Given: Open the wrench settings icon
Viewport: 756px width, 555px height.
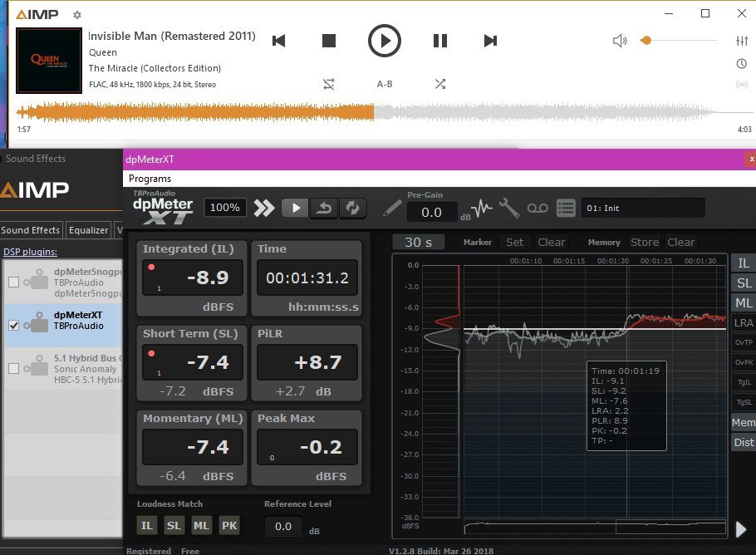Looking at the screenshot, I should [509, 209].
